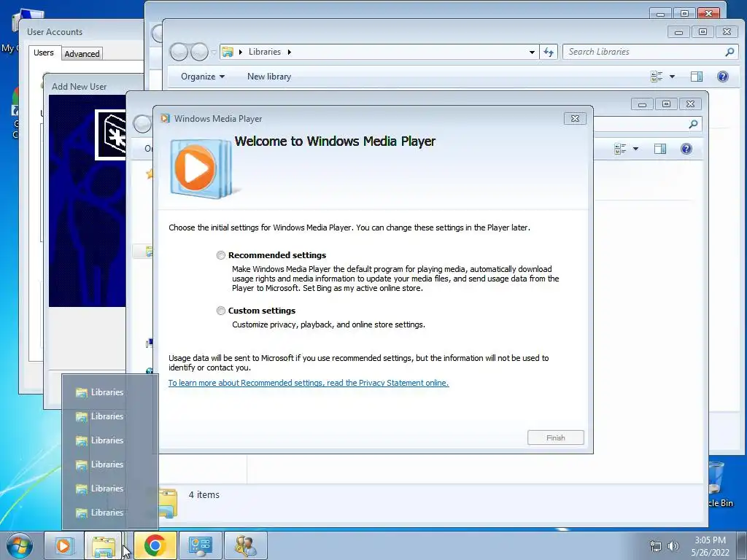Click the Forward navigation button in Libraries window
The height and width of the screenshot is (560, 747).
tap(199, 52)
